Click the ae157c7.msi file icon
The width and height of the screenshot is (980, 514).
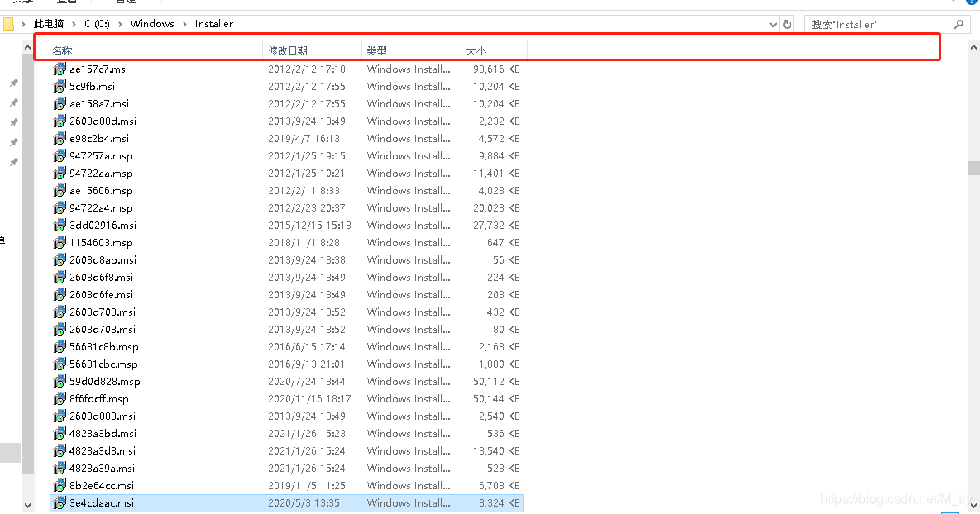(60, 69)
